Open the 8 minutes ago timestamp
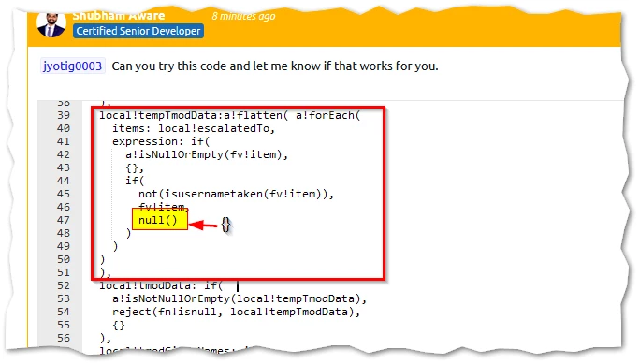Screen dimensions: 639x364 pyautogui.click(x=243, y=16)
